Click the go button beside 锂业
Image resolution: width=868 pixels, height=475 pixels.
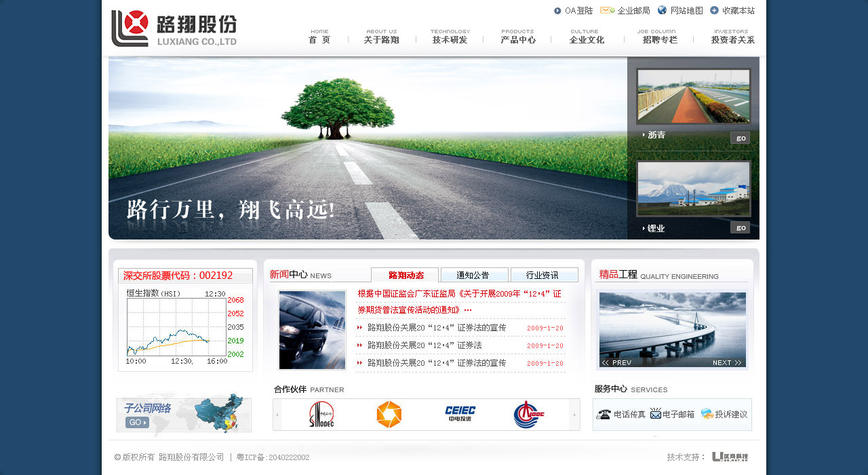pyautogui.click(x=740, y=227)
